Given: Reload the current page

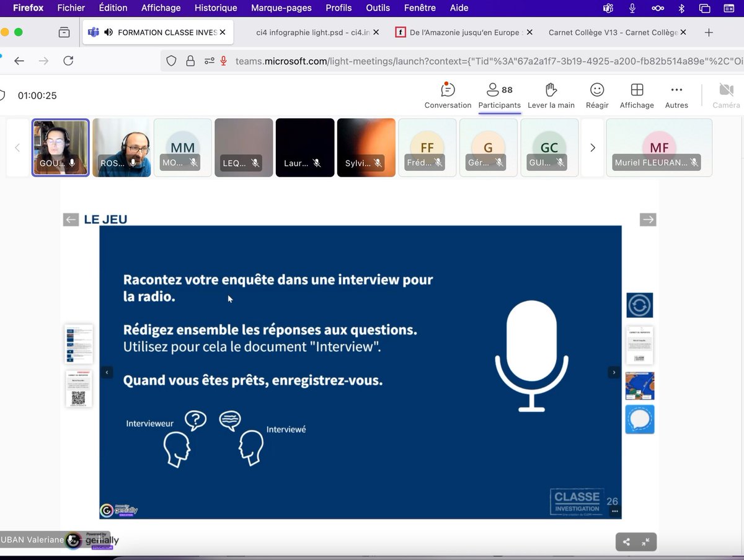Looking at the screenshot, I should (x=68, y=61).
